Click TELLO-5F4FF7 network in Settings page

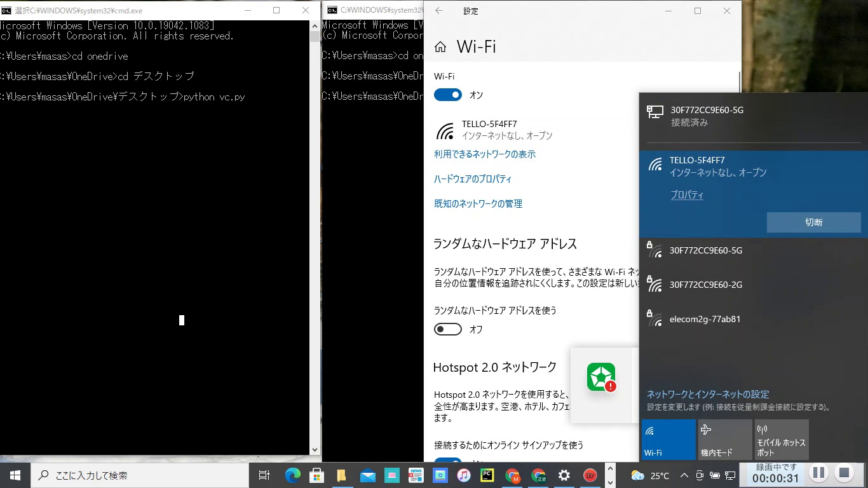tap(494, 130)
